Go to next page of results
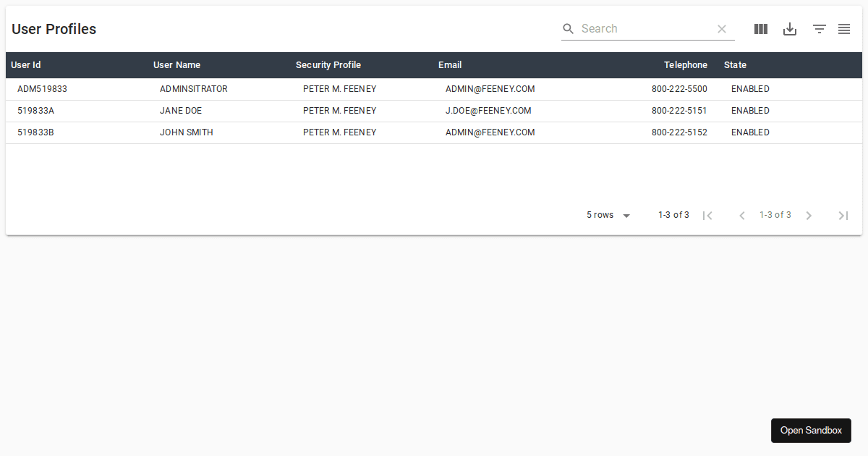This screenshot has width=868, height=456. (808, 215)
